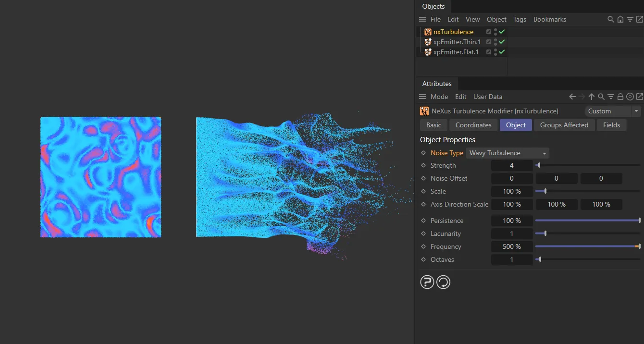Click the question mark help icon
Screen dimensions: 644x344
pos(427,282)
